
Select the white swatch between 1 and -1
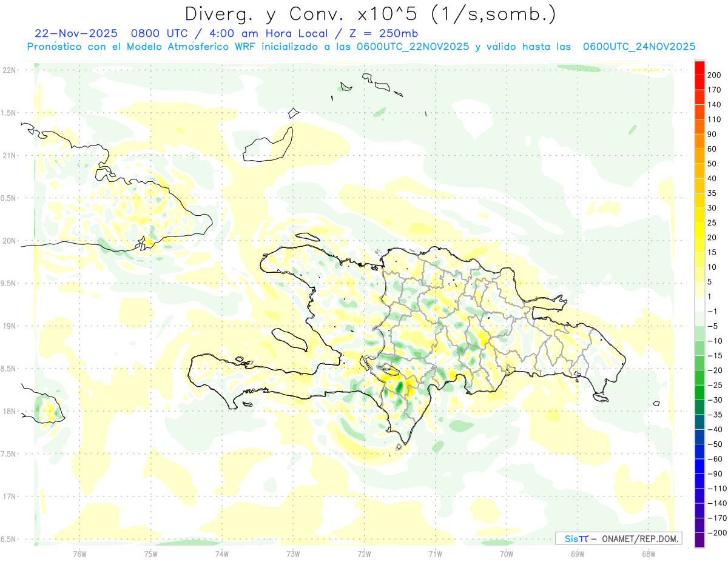coord(699,304)
